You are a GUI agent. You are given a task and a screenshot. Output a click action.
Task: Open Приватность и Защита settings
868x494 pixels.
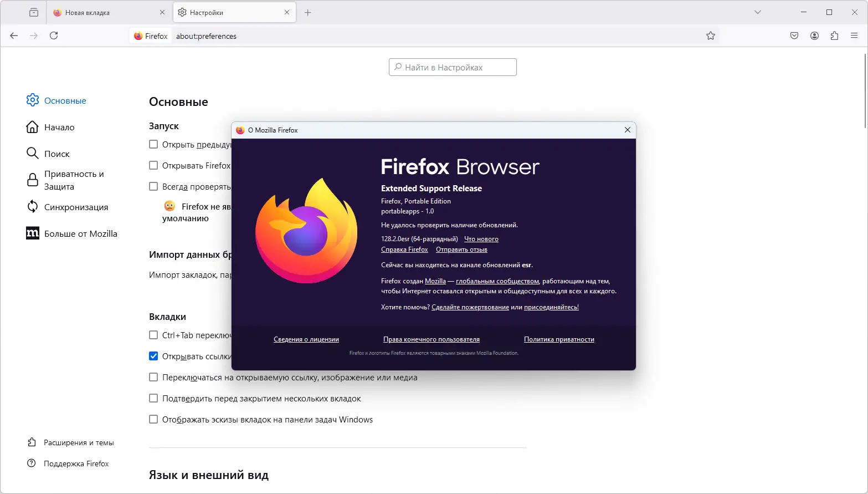(73, 180)
